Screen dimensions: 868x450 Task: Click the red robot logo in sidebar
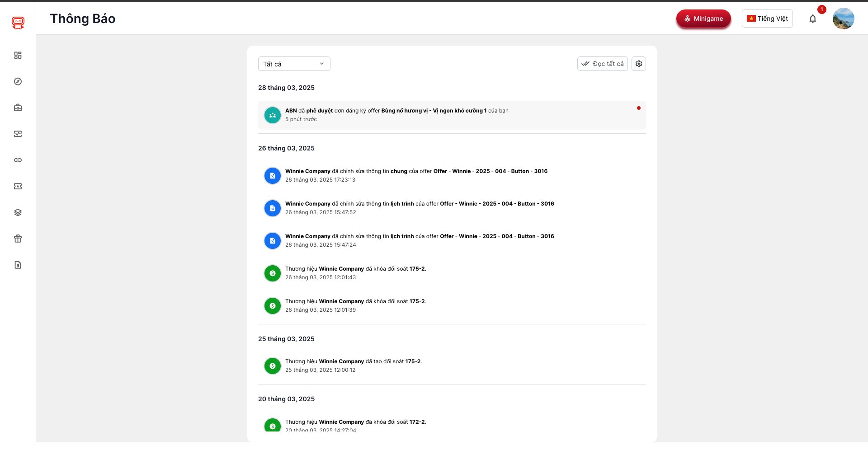tap(18, 23)
